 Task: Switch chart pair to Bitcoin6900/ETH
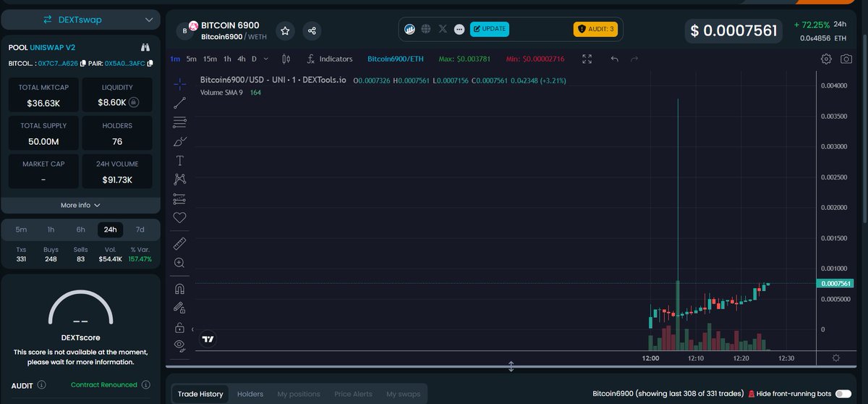click(x=395, y=59)
